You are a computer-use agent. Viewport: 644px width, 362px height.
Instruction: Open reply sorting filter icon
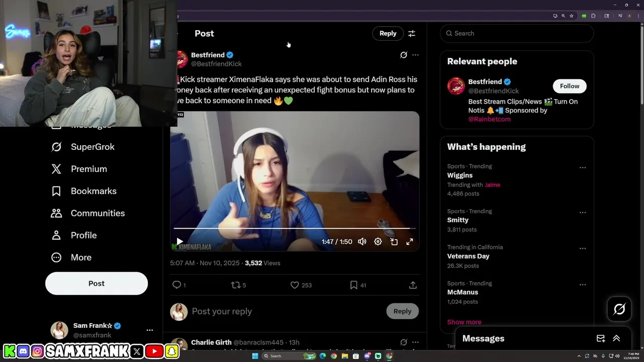[412, 33]
